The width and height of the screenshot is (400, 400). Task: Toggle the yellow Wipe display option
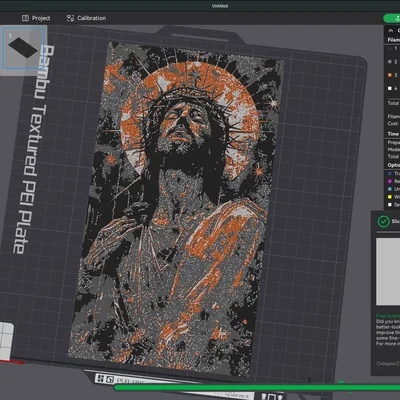tap(389, 197)
